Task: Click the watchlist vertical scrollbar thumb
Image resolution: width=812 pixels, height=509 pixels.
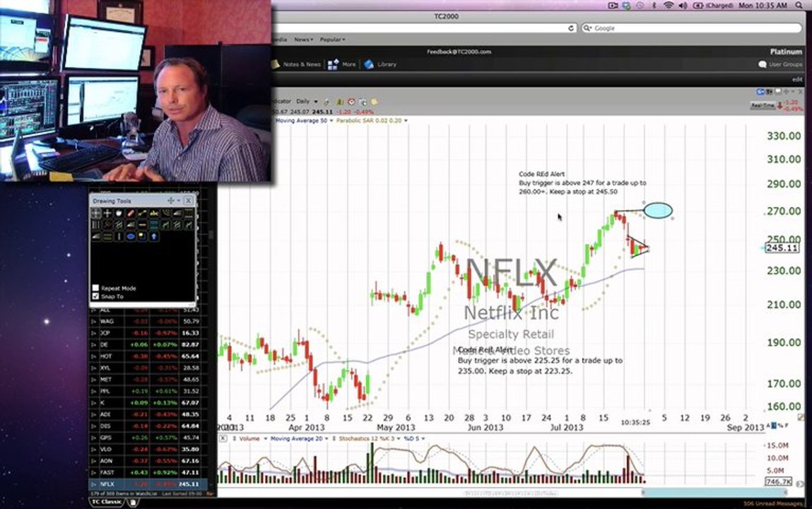Action: 211,235
